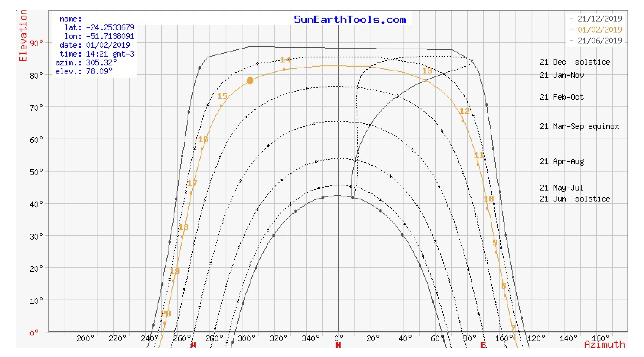
Task: Click the red N north marker
Action: tap(338, 345)
